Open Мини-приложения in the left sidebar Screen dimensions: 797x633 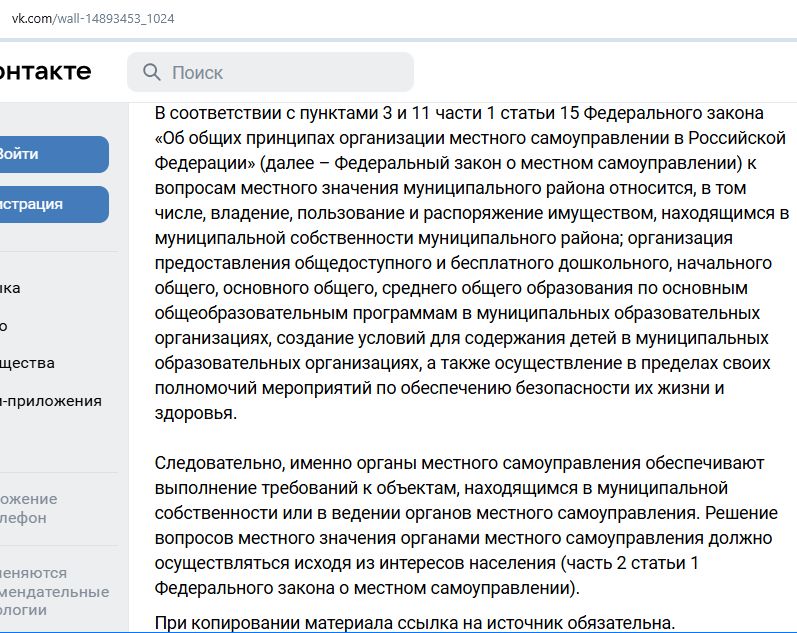(50, 401)
